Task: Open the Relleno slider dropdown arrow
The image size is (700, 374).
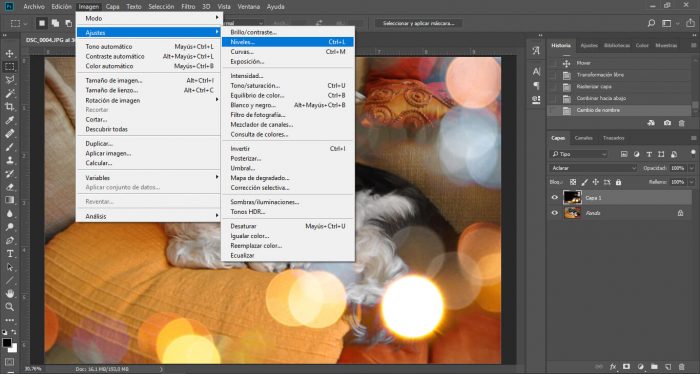Action: (x=692, y=182)
